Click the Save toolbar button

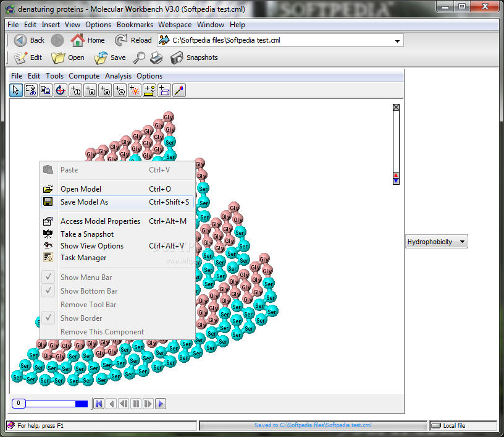(x=110, y=57)
